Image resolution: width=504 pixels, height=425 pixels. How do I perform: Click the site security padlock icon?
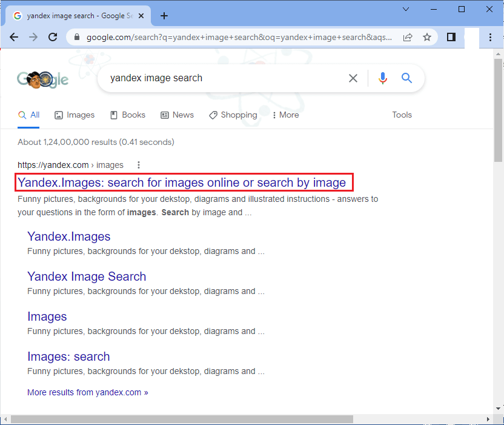tap(76, 37)
